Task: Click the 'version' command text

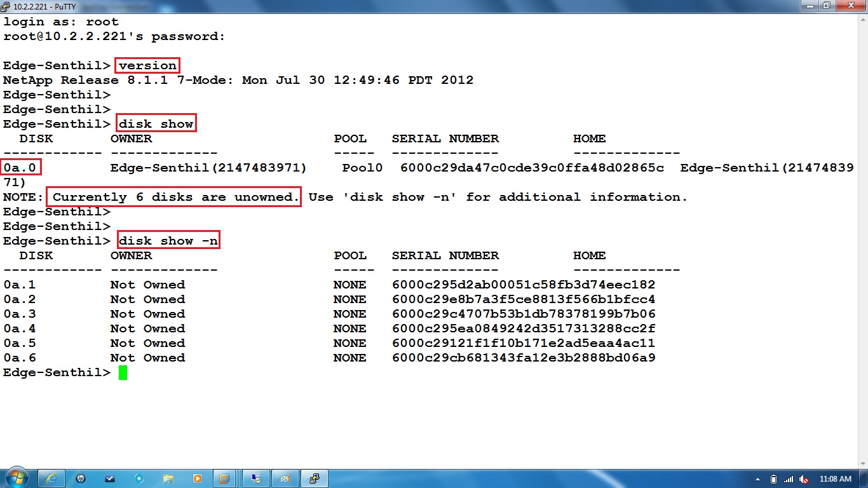Action: pyautogui.click(x=147, y=65)
